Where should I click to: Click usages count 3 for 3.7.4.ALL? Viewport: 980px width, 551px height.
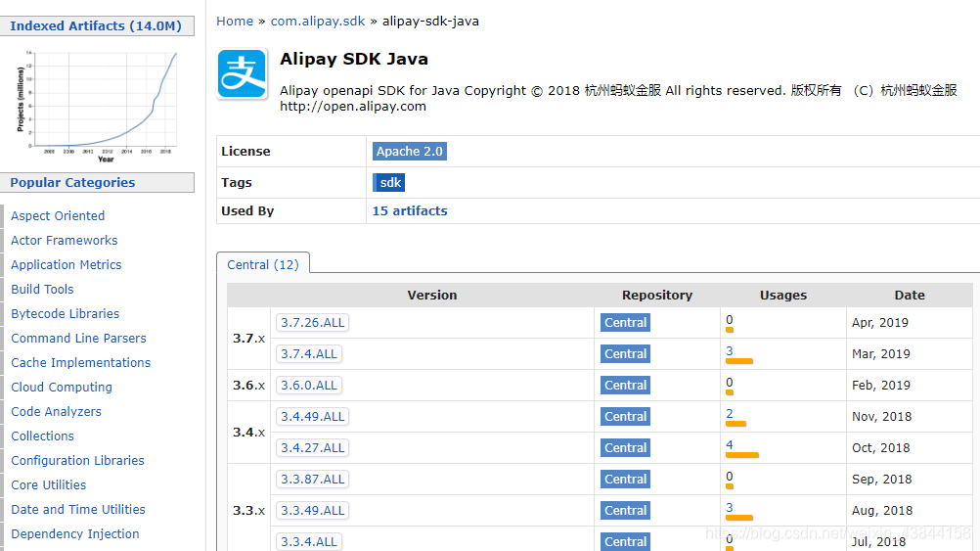[730, 351]
